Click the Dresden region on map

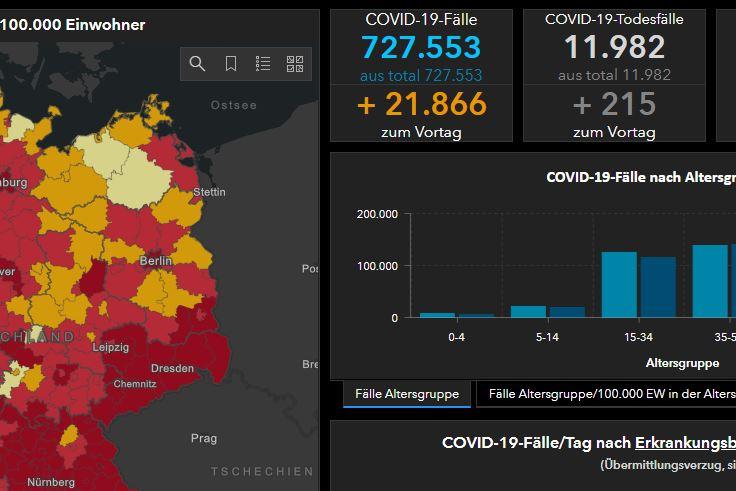point(172,368)
